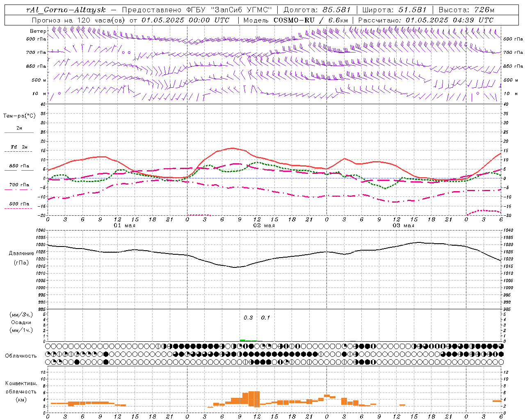Click the pressure curve minimum near 1015 гПа
Viewport: 525px width, 420px height.
click(x=235, y=267)
